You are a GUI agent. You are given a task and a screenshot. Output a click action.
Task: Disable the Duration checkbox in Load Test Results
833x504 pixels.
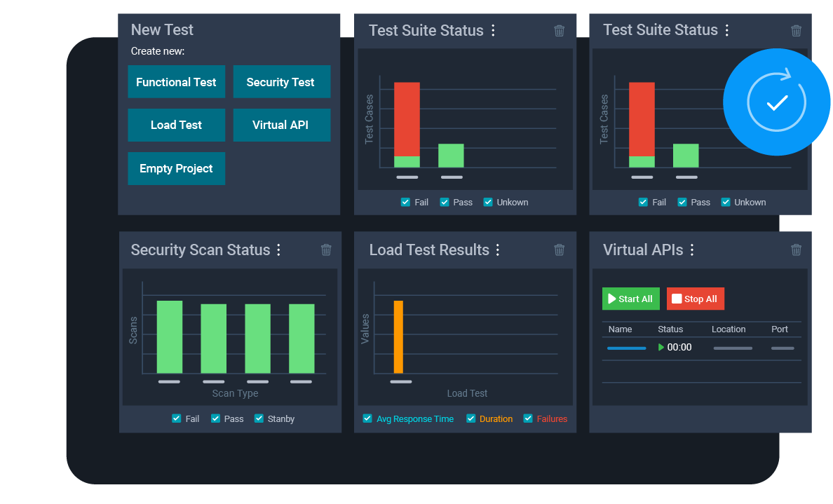point(470,418)
